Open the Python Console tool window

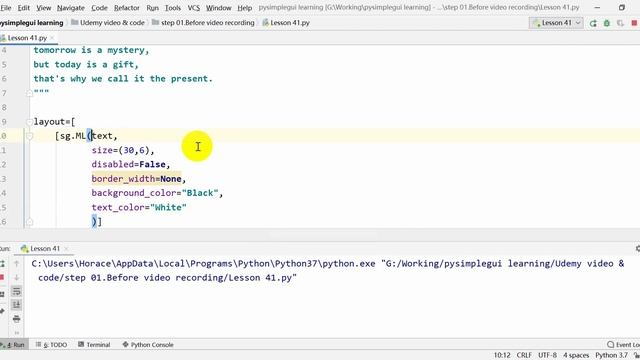tap(148, 344)
